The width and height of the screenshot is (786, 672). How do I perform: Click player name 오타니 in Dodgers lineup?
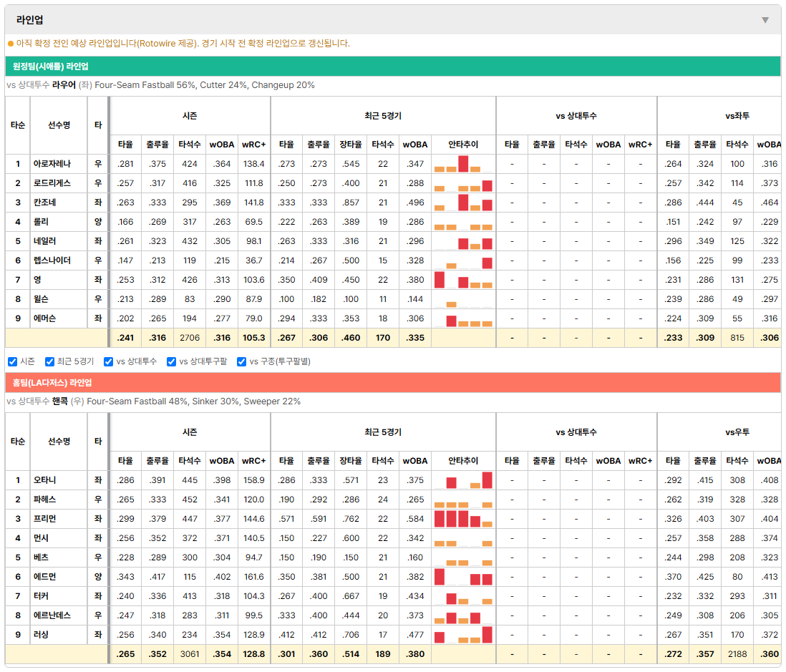[44, 480]
